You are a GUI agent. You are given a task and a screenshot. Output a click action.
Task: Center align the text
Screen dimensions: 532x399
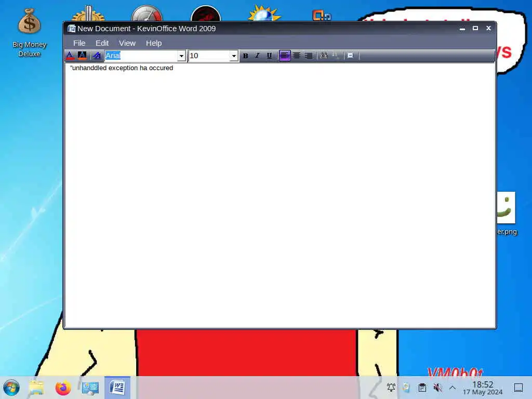pyautogui.click(x=297, y=56)
